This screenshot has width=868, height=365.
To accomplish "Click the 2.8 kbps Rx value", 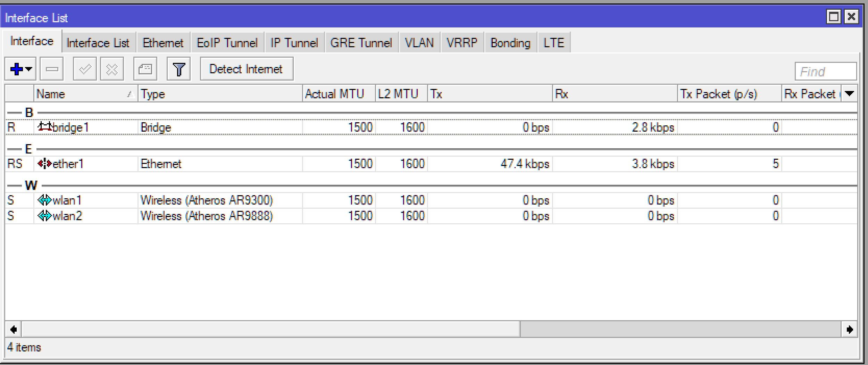I will [653, 127].
